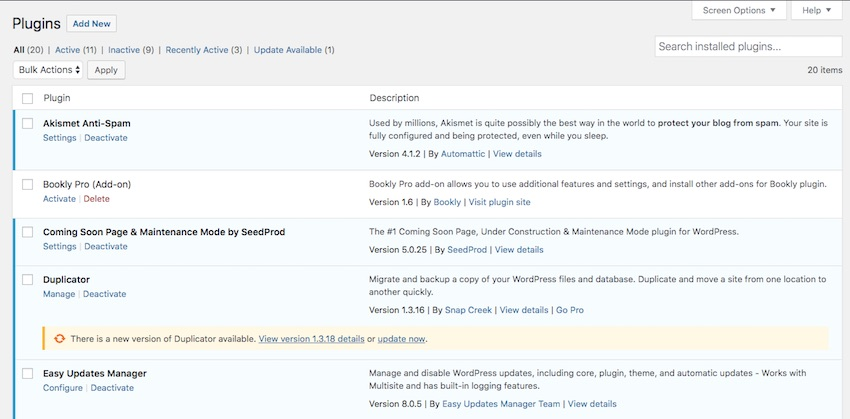View details for Easy Updates Manager
The width and height of the screenshot is (850, 419).
coord(592,404)
